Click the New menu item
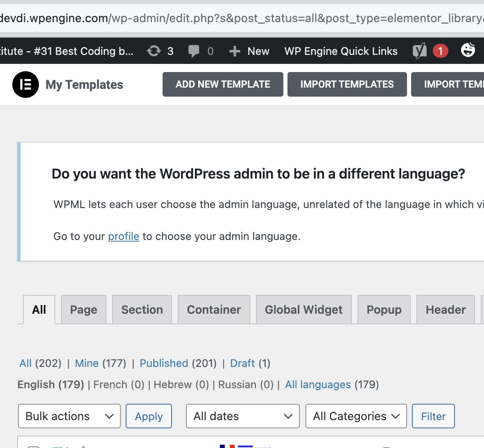 point(258,51)
